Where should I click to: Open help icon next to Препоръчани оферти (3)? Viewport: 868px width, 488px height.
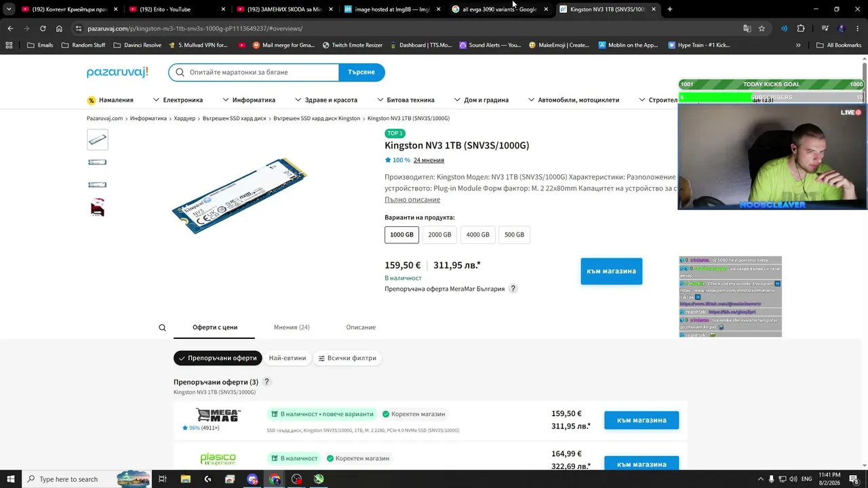pyautogui.click(x=267, y=382)
